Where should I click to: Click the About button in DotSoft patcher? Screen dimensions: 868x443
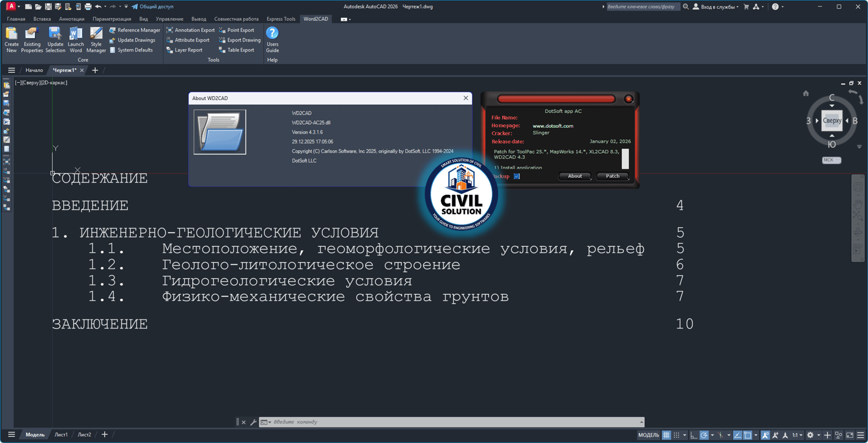tap(575, 176)
